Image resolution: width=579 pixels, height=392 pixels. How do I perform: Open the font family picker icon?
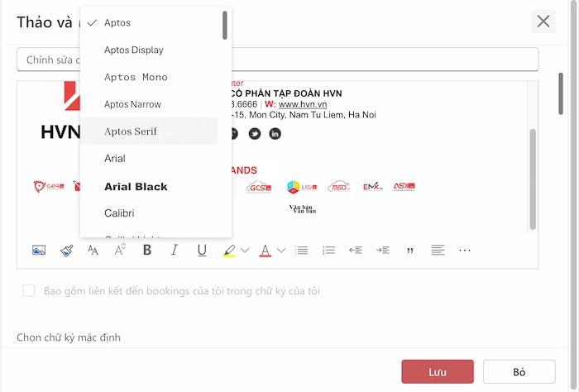93,251
